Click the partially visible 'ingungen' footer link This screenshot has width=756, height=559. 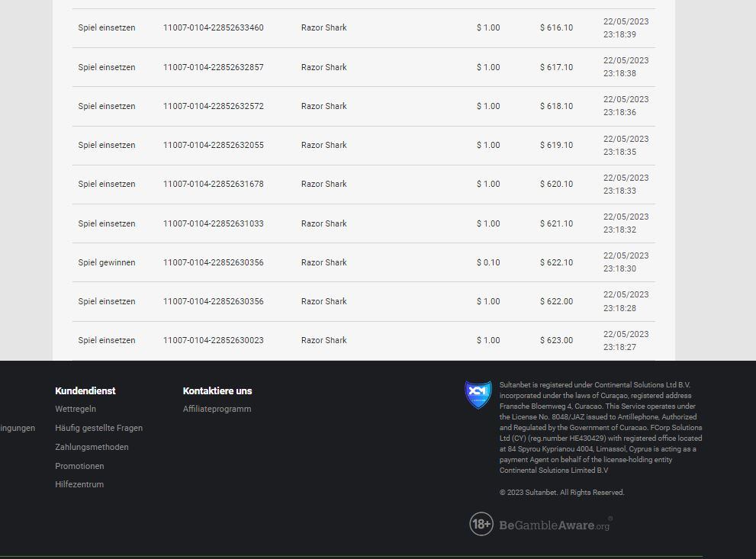[x=18, y=428]
